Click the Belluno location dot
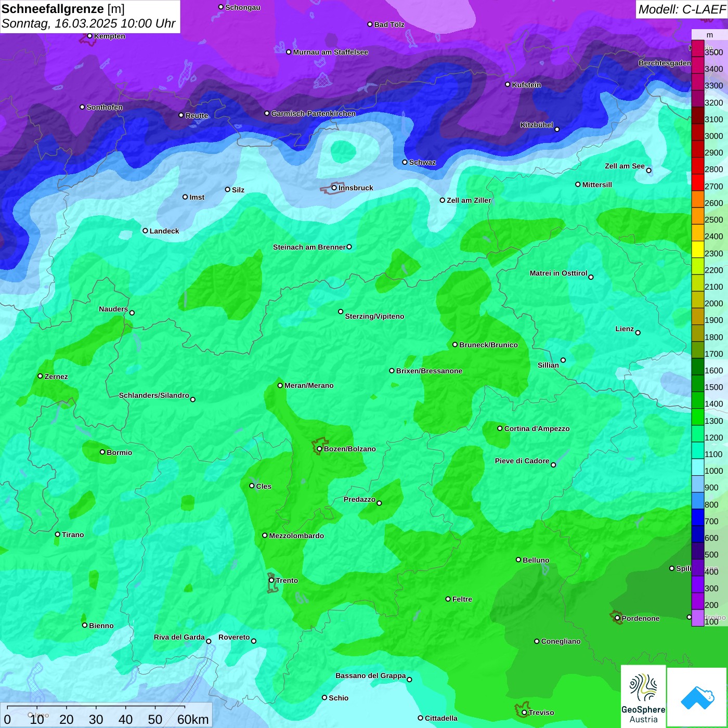This screenshot has width=728, height=728. (x=518, y=560)
